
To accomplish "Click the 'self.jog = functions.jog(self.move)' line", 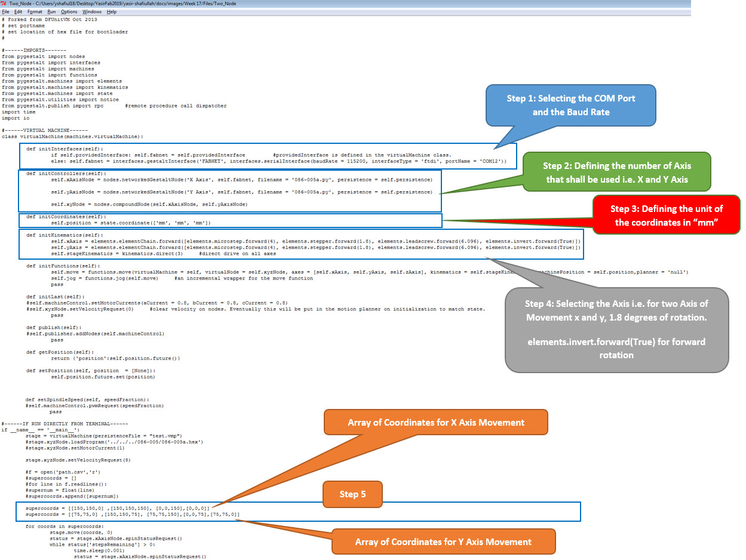I will pyautogui.click(x=182, y=278).
